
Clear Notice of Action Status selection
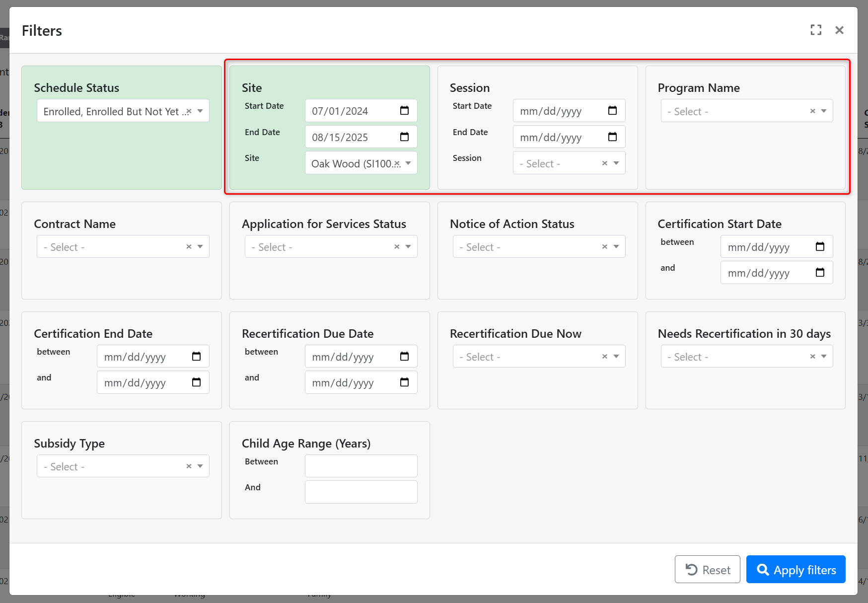pyautogui.click(x=605, y=247)
